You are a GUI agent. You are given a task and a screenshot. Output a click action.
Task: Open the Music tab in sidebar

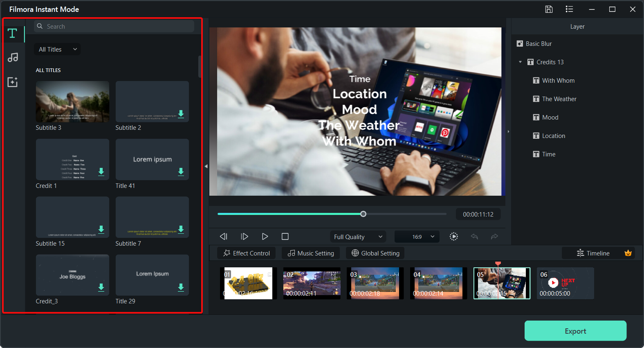coord(13,58)
